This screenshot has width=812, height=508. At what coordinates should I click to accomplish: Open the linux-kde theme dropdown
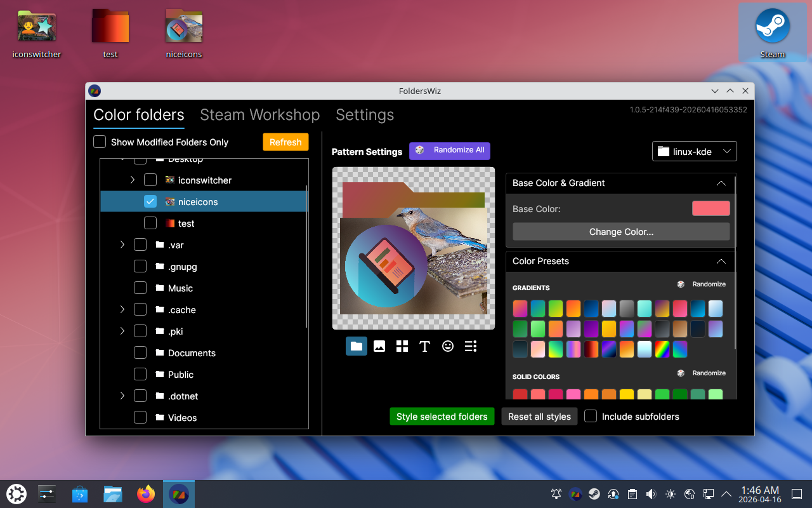pyautogui.click(x=695, y=151)
